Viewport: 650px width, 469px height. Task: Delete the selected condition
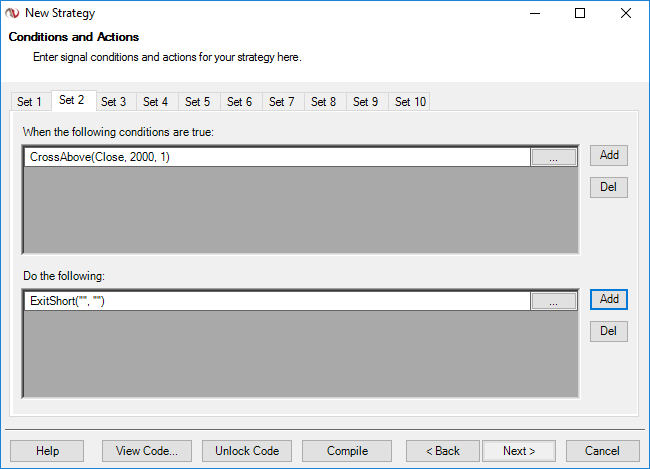[x=608, y=187]
